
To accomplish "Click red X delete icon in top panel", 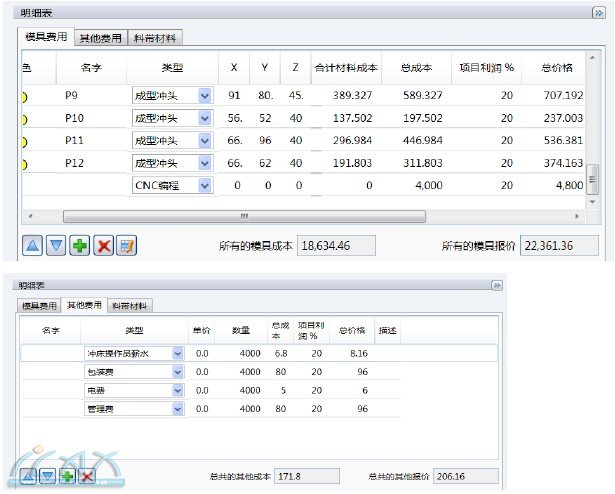I will point(104,246).
